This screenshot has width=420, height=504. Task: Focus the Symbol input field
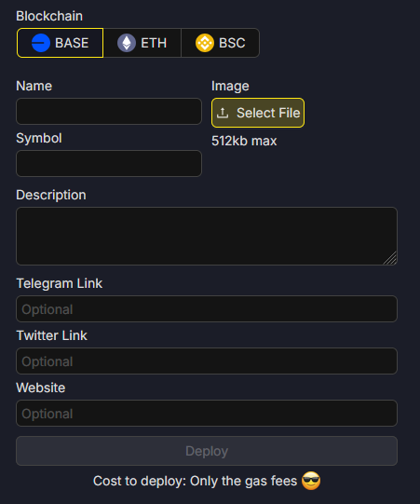[x=109, y=163]
